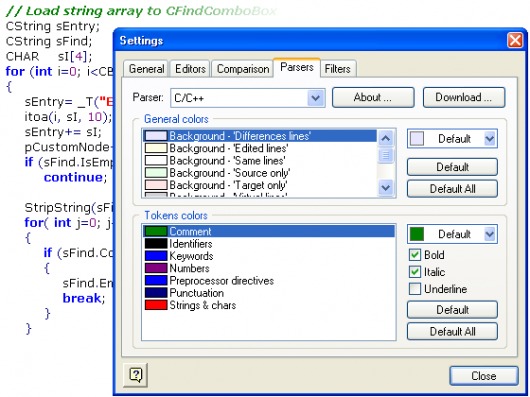Click the 'continue;' line in code editor
530x397 pixels.
click(75, 177)
